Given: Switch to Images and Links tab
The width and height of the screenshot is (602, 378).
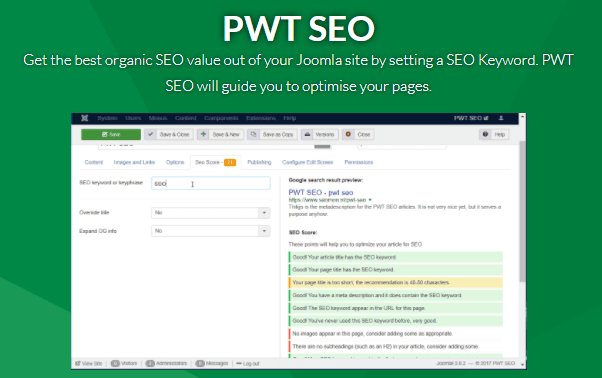Looking at the screenshot, I should pyautogui.click(x=134, y=162).
